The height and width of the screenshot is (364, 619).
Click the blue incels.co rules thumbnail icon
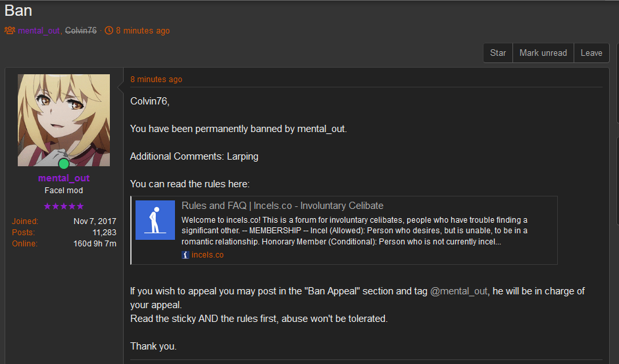tap(155, 220)
